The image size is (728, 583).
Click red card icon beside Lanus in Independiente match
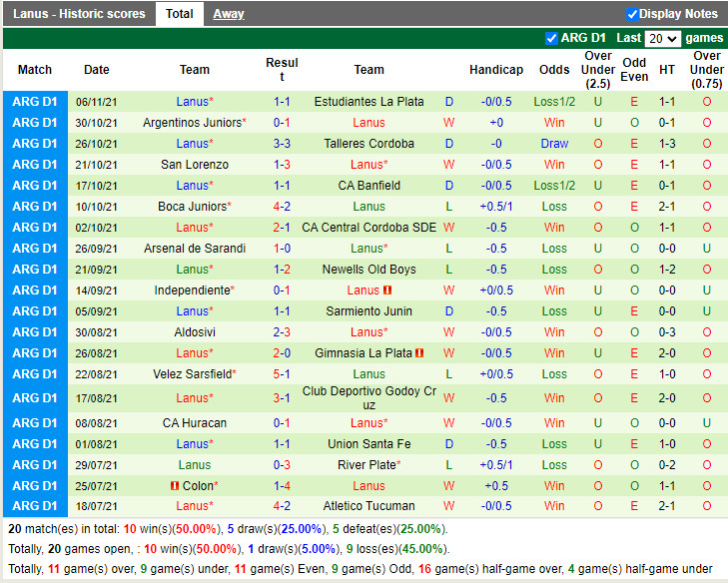click(387, 291)
